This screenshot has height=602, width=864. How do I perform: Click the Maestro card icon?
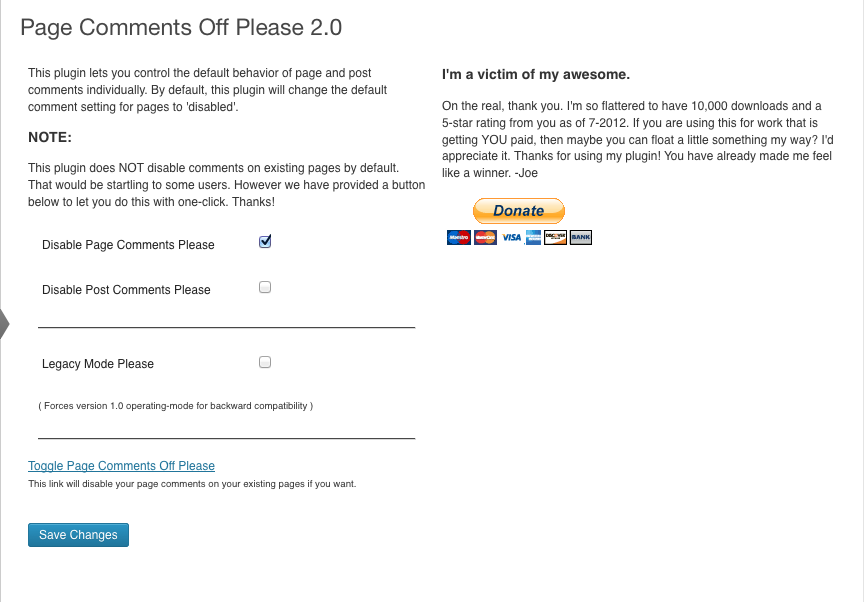coord(459,237)
